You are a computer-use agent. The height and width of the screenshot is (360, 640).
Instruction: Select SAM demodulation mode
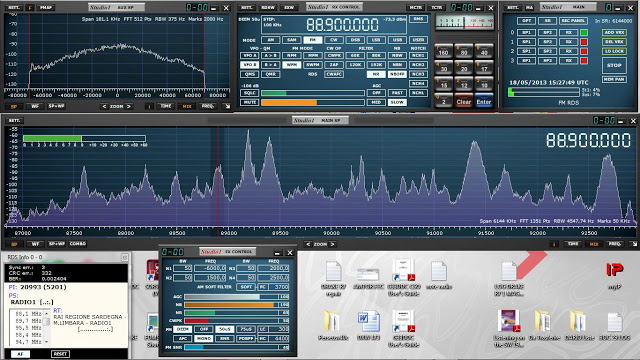(292, 40)
